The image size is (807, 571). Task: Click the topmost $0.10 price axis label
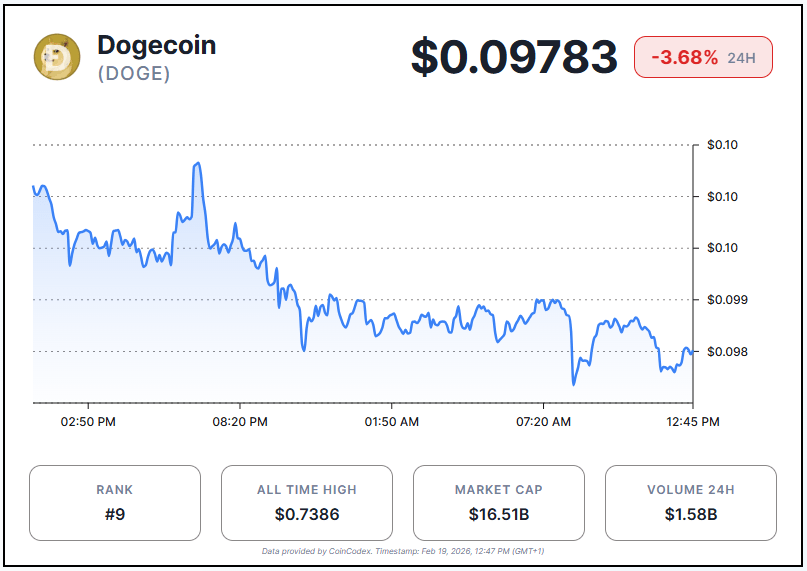[722, 145]
